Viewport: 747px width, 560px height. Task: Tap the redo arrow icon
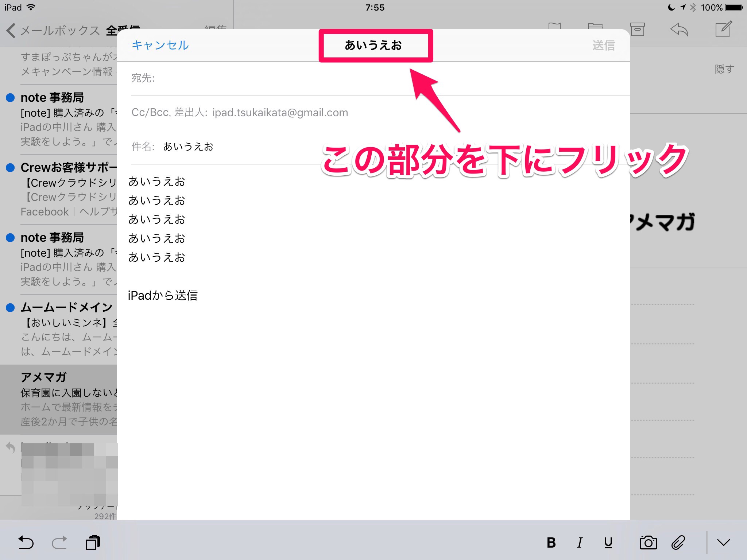(59, 542)
